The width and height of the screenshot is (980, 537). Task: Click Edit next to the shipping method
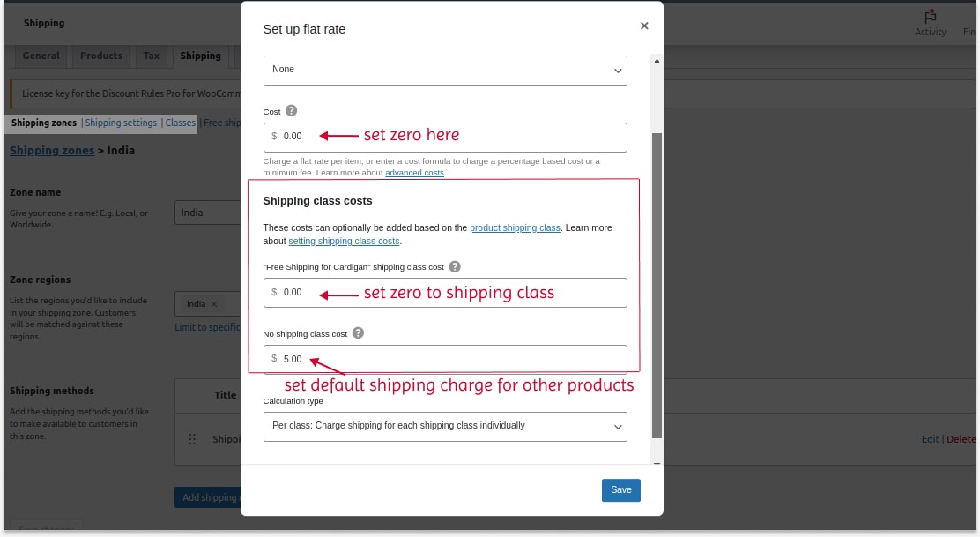tap(931, 439)
